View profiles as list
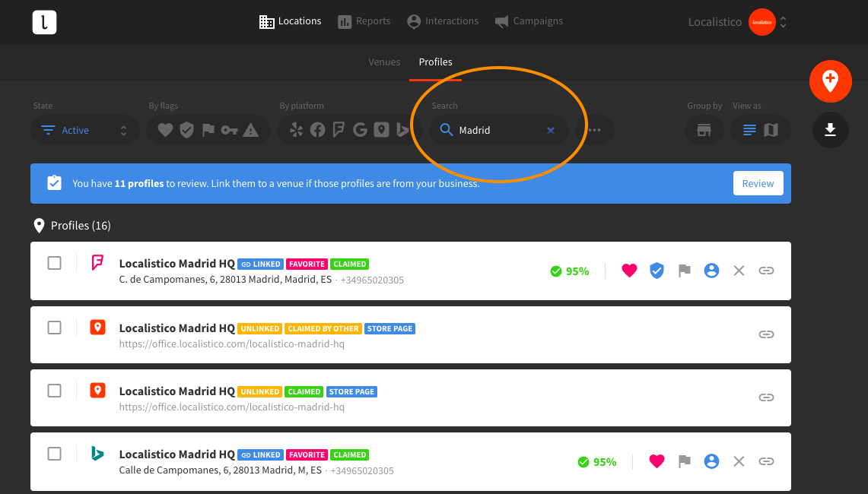The height and width of the screenshot is (494, 868). coord(749,130)
